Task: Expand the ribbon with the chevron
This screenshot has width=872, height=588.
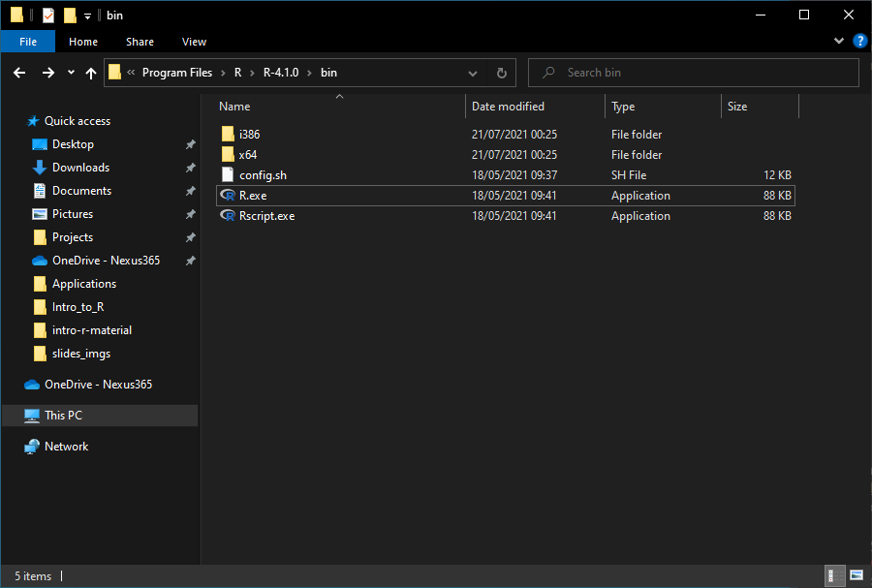Action: [839, 42]
